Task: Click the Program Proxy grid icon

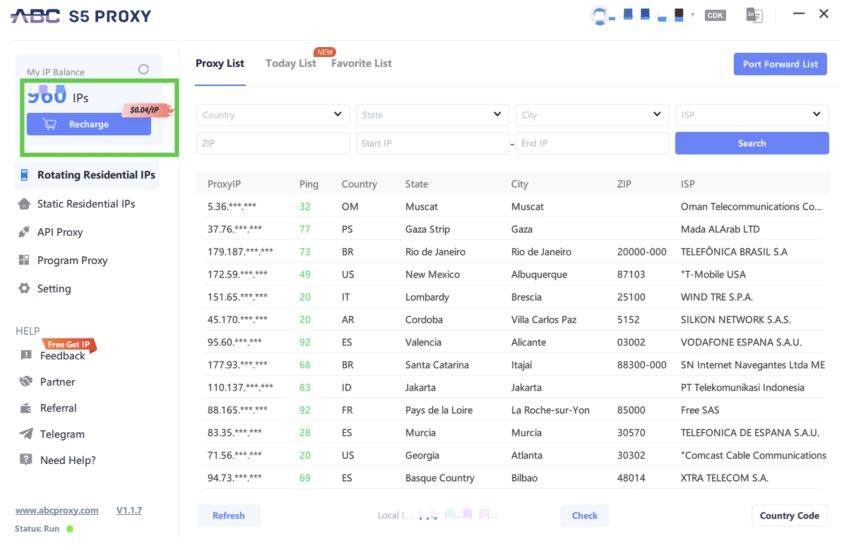Action: pos(24,260)
